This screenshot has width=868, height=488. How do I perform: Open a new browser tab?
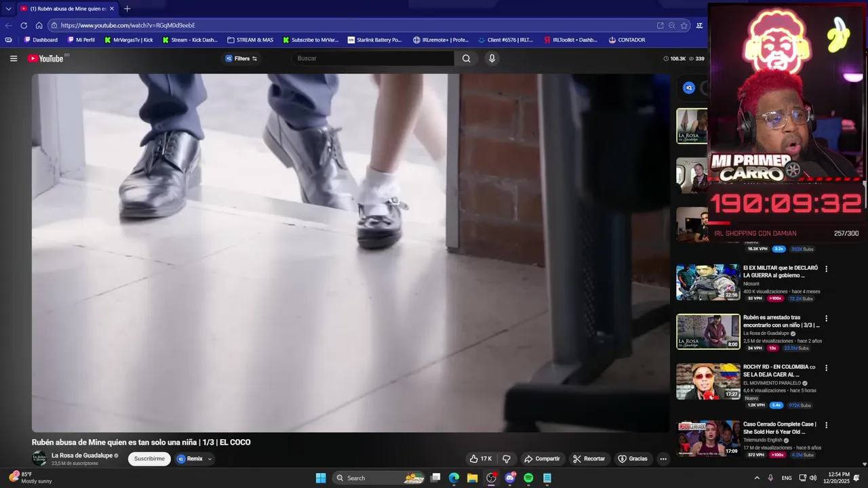tap(127, 9)
